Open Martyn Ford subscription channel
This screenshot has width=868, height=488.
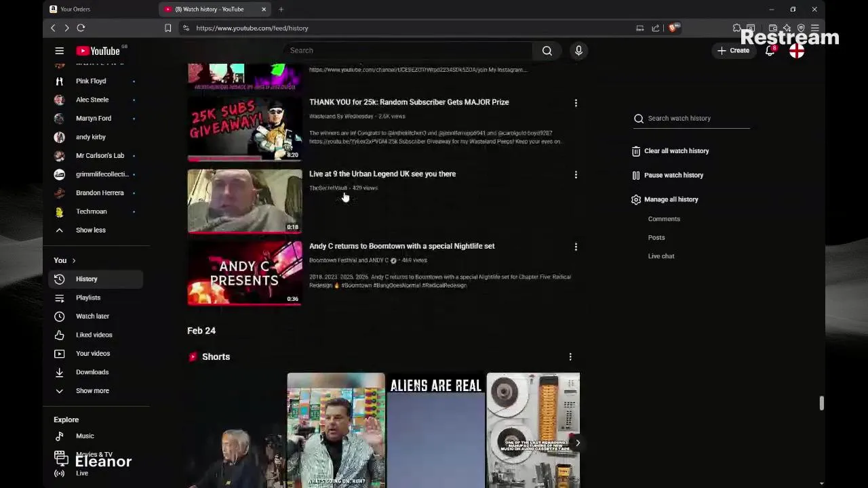[95, 118]
